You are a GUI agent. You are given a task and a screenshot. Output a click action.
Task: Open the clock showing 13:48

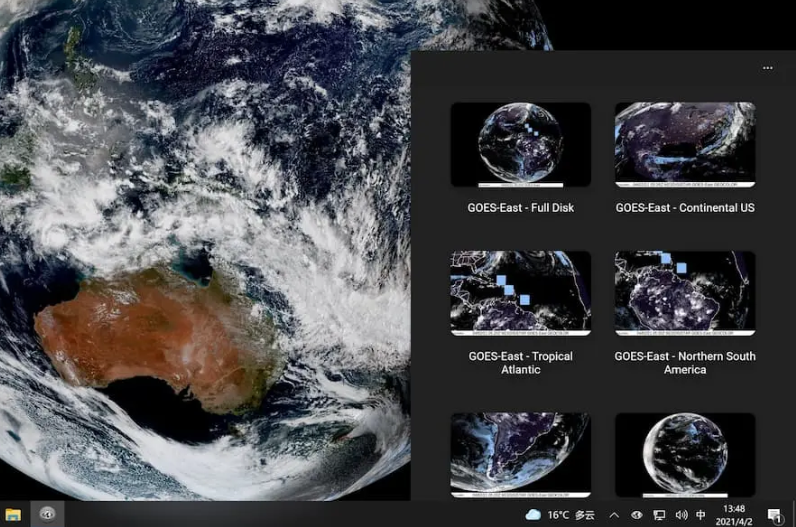click(733, 514)
